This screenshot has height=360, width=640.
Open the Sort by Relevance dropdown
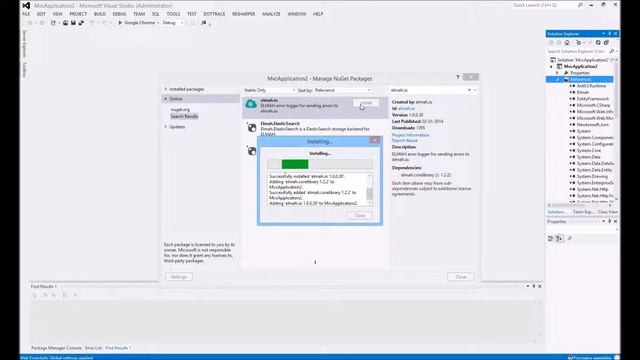342,90
